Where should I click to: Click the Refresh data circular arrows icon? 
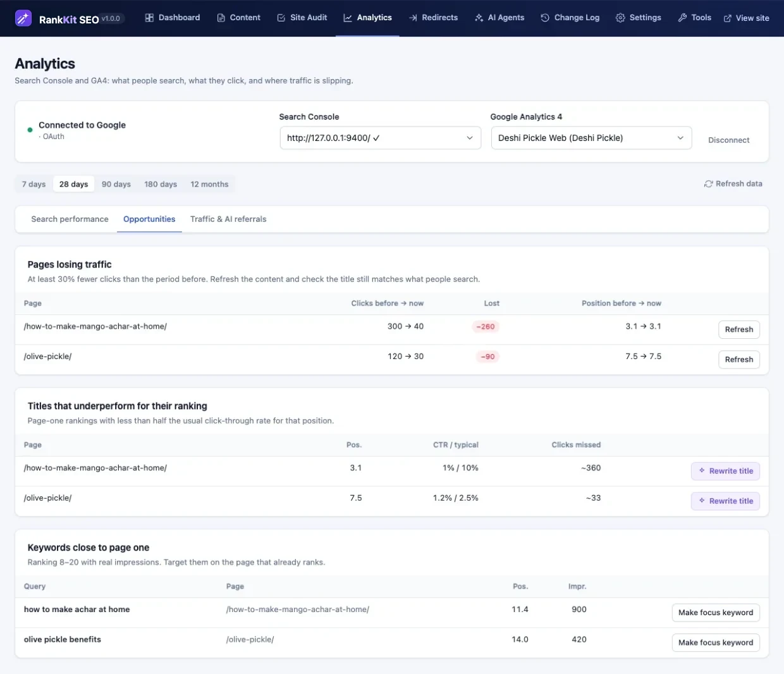pyautogui.click(x=708, y=184)
